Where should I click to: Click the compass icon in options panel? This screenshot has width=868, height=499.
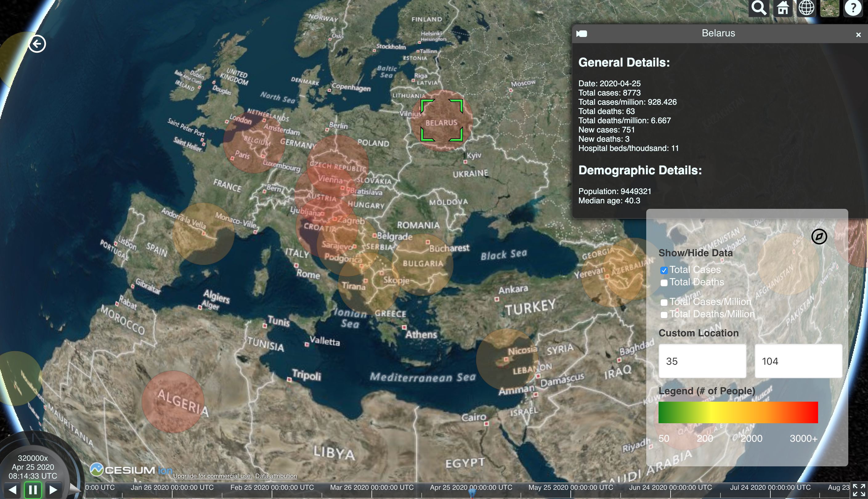coord(819,237)
